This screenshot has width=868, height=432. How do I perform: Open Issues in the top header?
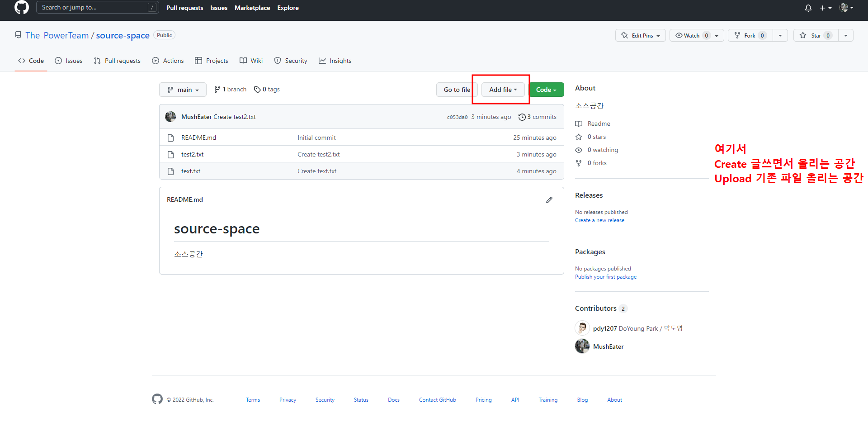(219, 8)
